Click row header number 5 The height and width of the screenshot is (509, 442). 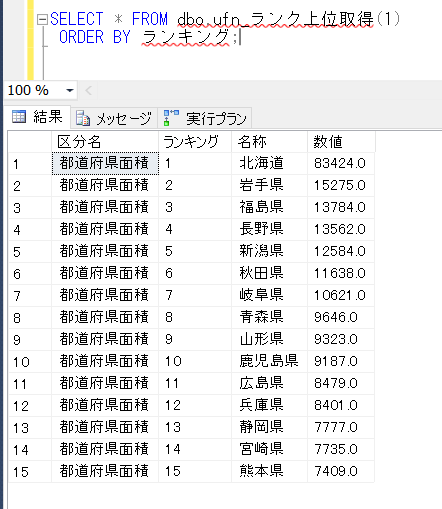point(30,251)
